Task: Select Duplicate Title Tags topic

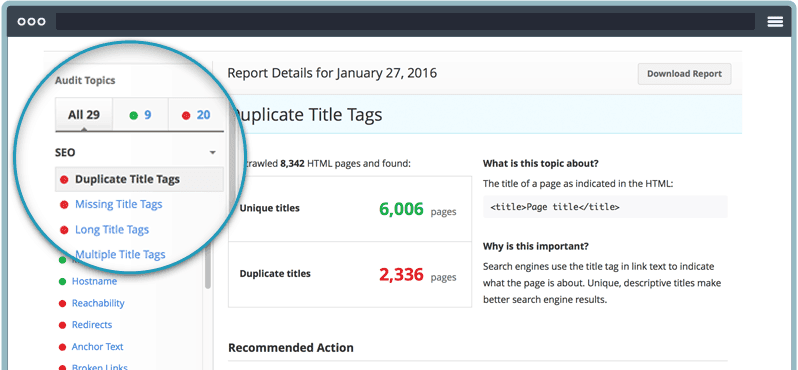Action: click(x=139, y=179)
